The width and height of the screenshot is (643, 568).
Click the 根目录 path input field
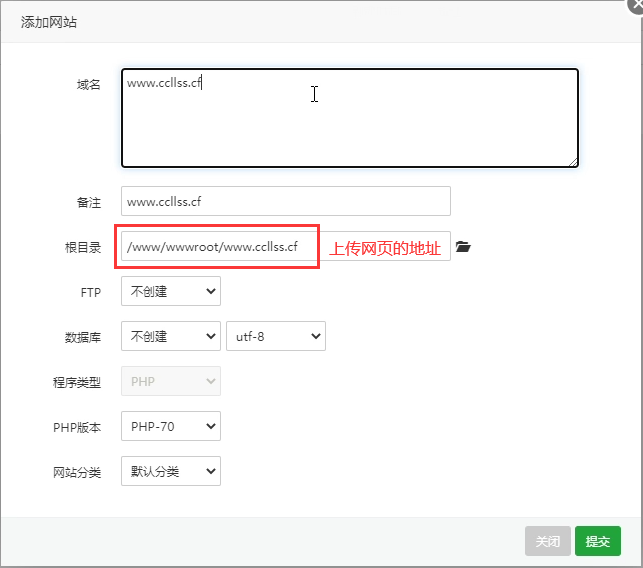[220, 247]
